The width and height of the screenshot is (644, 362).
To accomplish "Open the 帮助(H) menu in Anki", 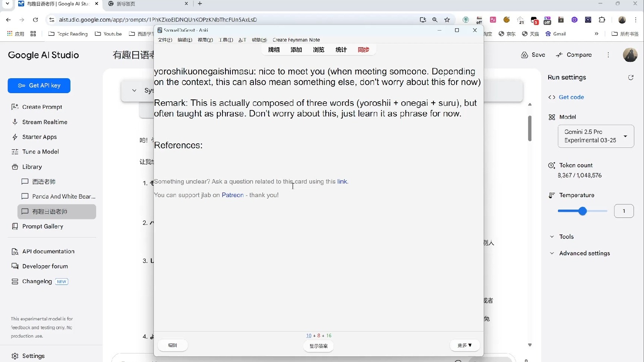I will pyautogui.click(x=259, y=40).
